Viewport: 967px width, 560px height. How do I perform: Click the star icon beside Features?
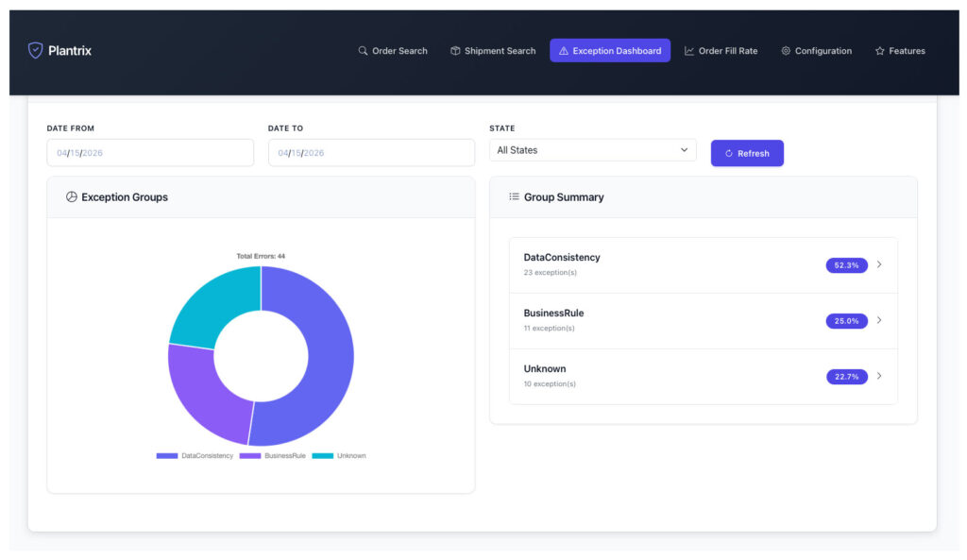pyautogui.click(x=879, y=51)
